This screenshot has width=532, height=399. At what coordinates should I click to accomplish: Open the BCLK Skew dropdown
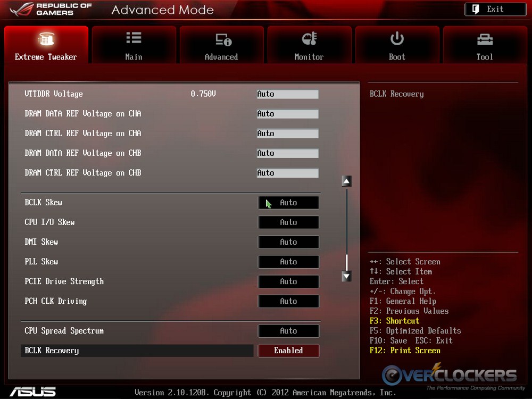click(288, 203)
